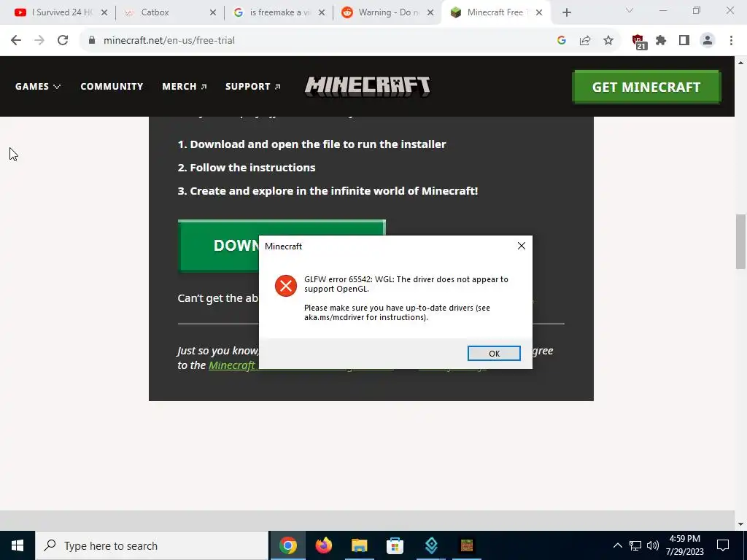747x560 pixels.
Task: Reload the current page
Action: tap(63, 41)
